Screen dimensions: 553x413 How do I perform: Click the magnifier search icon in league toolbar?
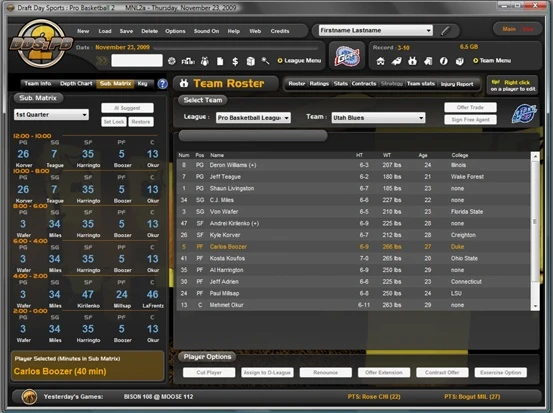pos(266,61)
